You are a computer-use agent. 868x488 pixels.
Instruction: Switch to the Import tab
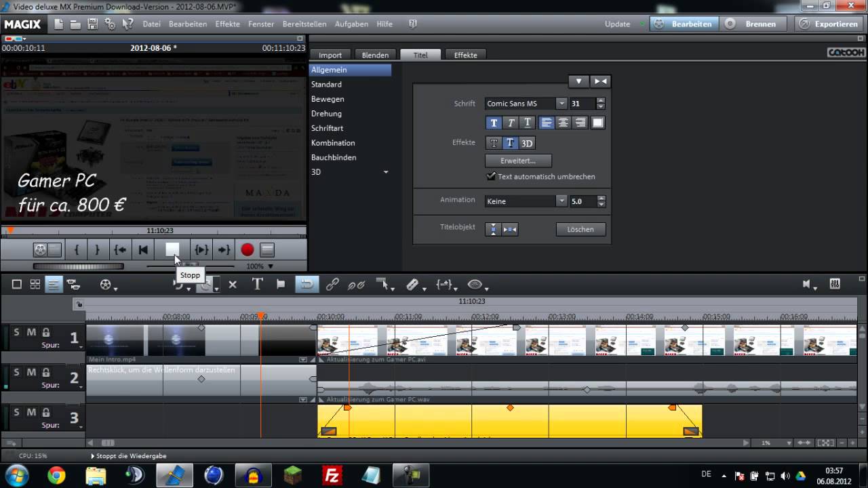(x=330, y=55)
